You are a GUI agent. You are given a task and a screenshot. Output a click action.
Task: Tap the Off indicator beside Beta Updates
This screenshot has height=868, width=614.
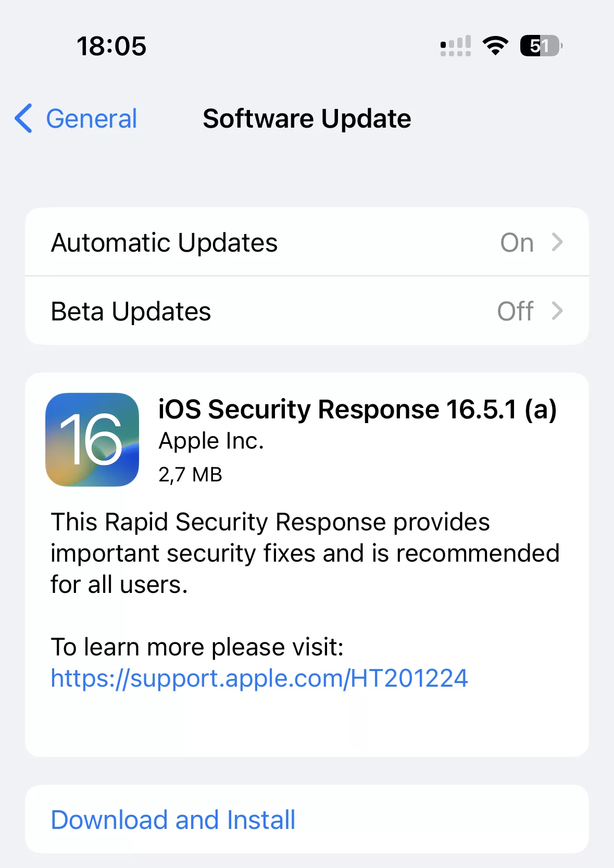(x=515, y=311)
